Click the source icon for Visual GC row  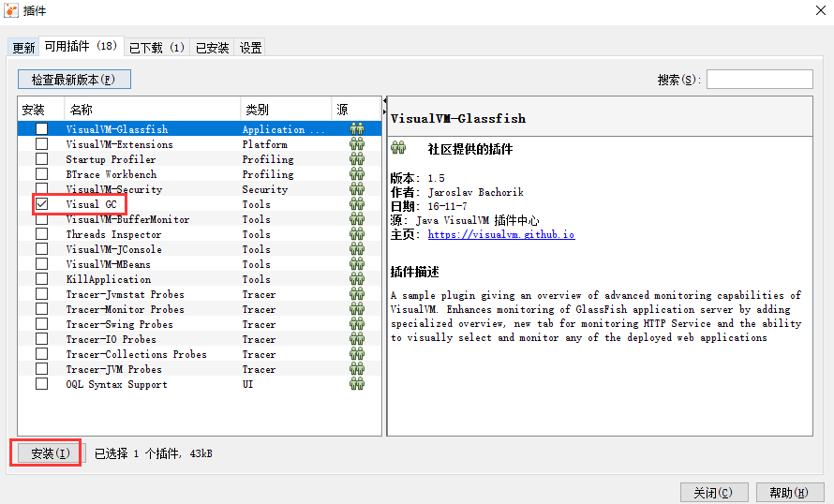click(357, 204)
